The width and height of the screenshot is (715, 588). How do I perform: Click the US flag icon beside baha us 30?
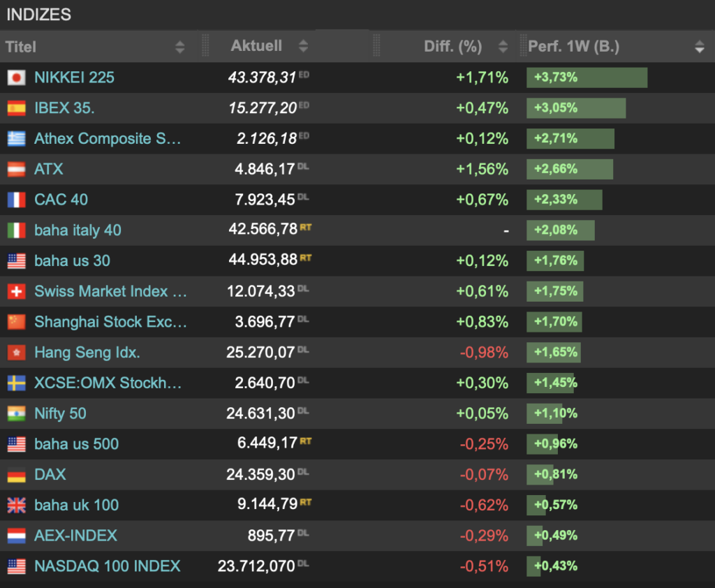click(17, 261)
